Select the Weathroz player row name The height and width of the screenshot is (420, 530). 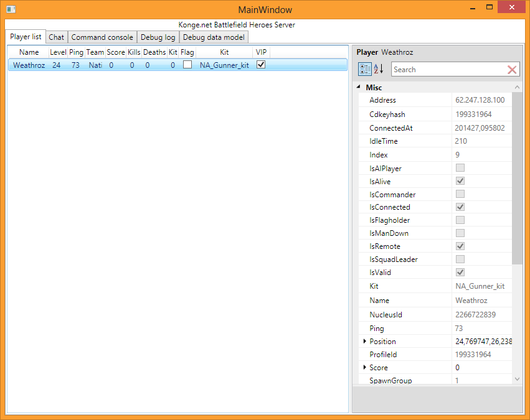tap(29, 65)
